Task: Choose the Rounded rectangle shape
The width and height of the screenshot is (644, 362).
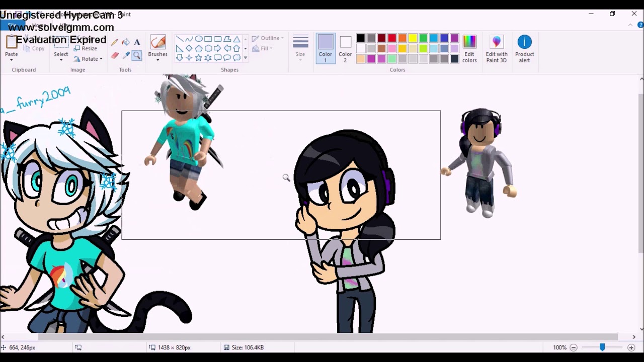Action: pyautogui.click(x=217, y=39)
